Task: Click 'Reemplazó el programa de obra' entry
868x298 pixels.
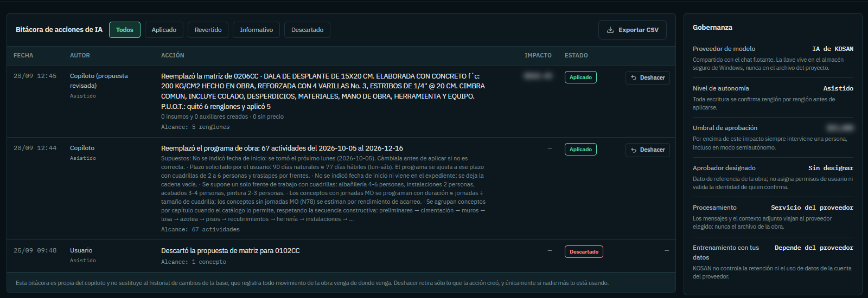Action: point(282,148)
